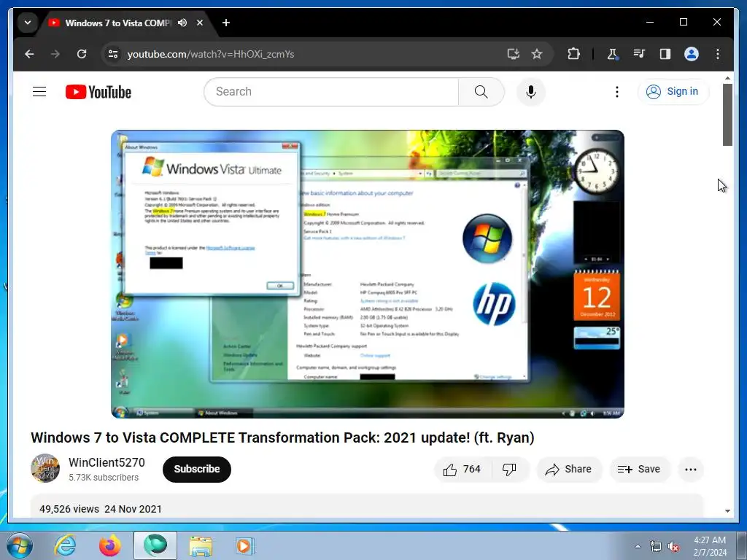
Task: Mute the tab via speaker icon
Action: pyautogui.click(x=182, y=23)
